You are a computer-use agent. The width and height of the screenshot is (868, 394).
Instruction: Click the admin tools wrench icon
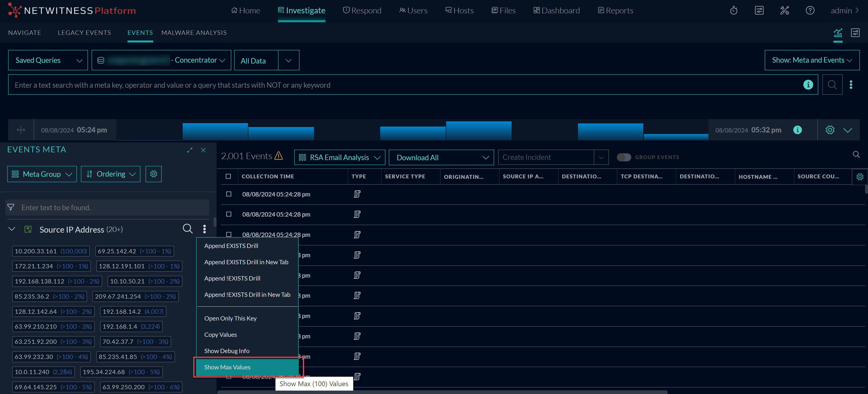point(784,11)
